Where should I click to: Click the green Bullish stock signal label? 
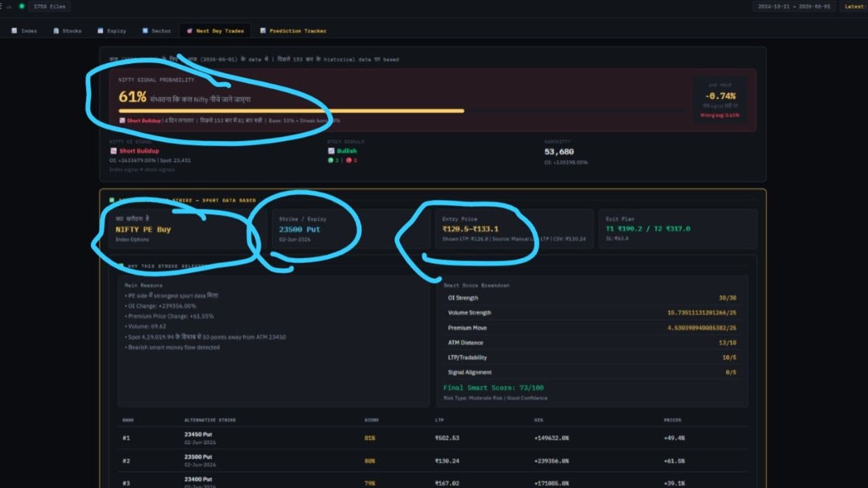(347, 151)
